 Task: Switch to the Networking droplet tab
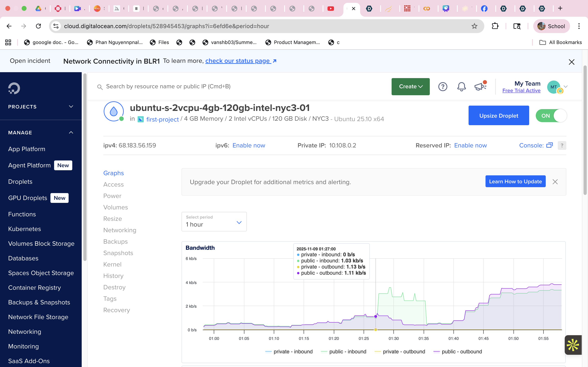coord(120,230)
